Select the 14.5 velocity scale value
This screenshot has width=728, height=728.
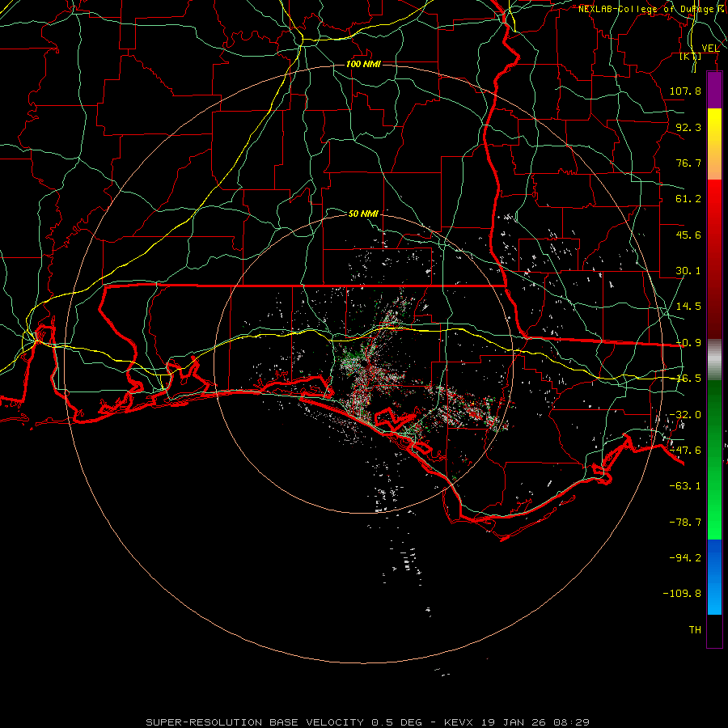click(688, 307)
